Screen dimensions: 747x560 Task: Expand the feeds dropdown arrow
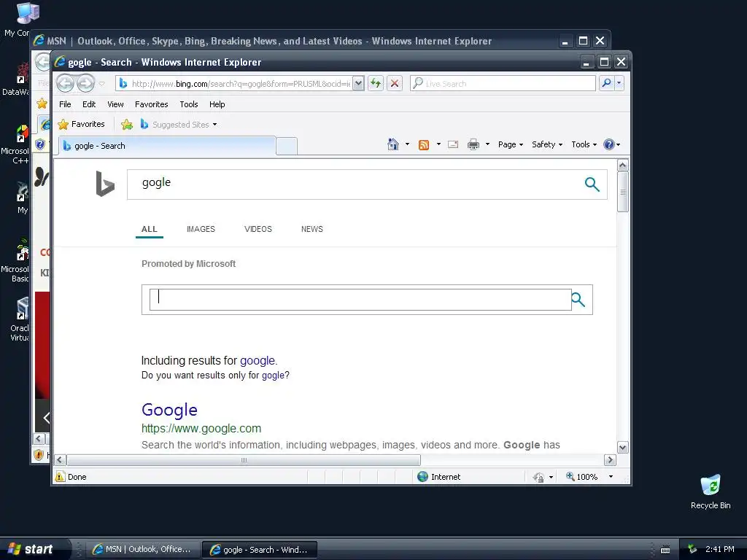point(438,144)
